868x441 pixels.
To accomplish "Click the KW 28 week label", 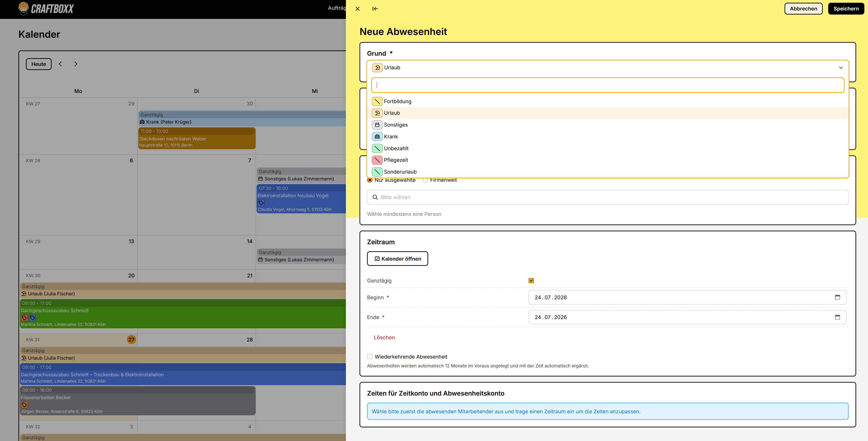I will tap(33, 161).
